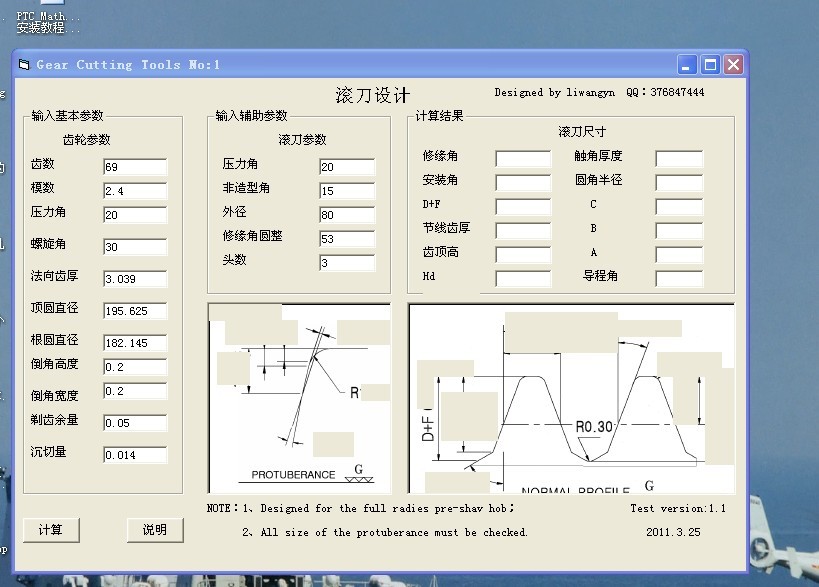Click the Designed by liwangyn QQ text
The image size is (819, 587).
tap(599, 92)
